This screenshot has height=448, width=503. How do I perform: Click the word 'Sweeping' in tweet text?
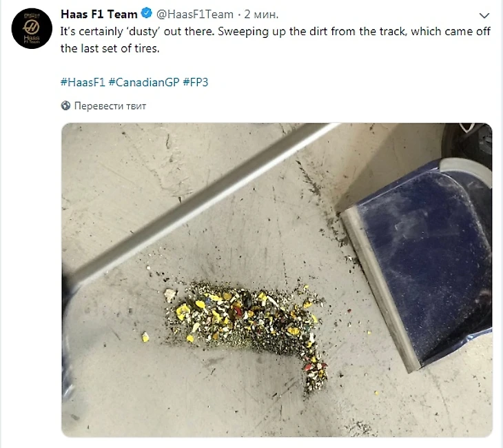(243, 32)
